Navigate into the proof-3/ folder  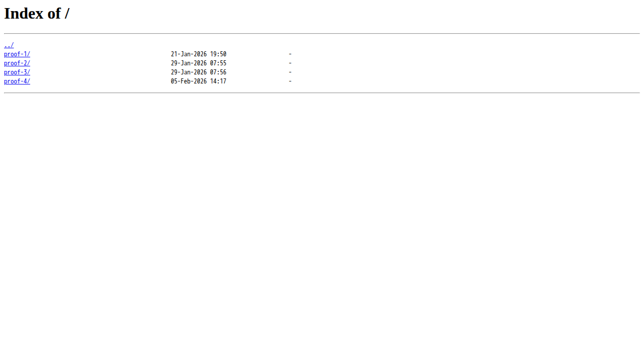click(x=17, y=72)
